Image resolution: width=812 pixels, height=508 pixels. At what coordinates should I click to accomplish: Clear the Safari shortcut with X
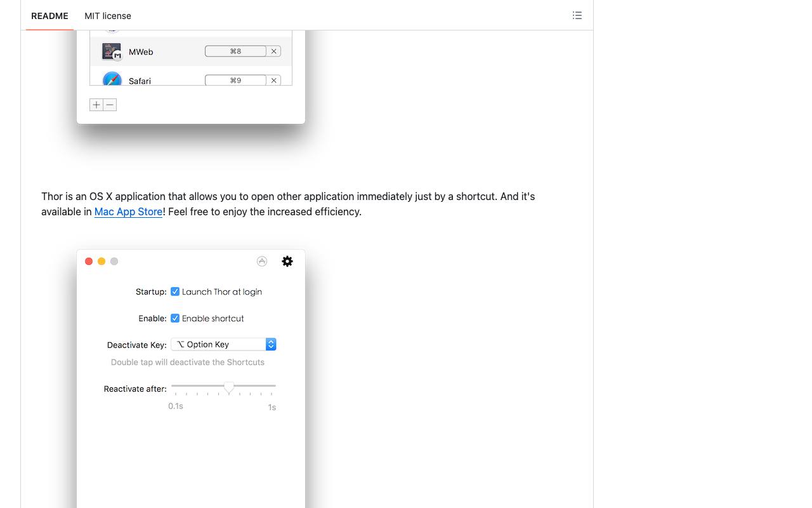tap(274, 80)
